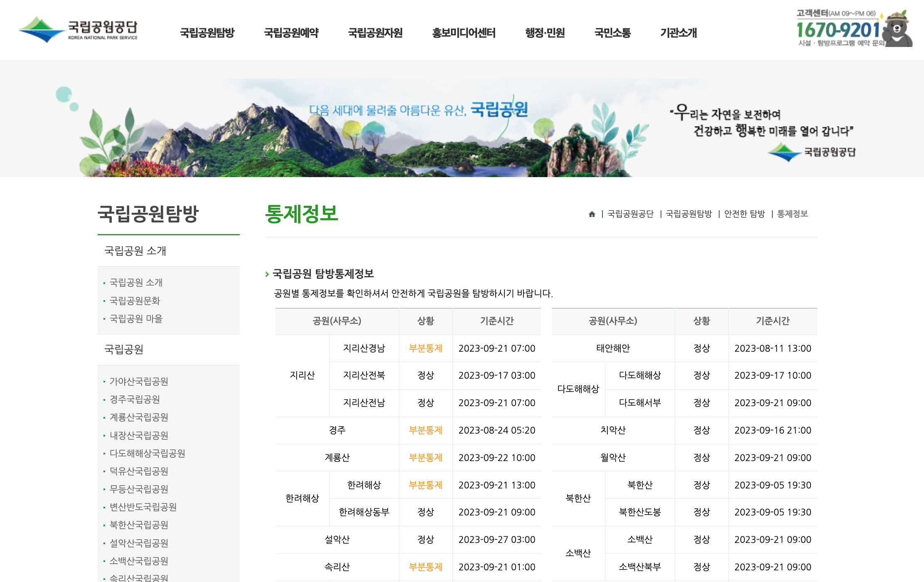Image resolution: width=924 pixels, height=582 pixels.
Task: Open the 홍보미디어센터 top menu
Action: (464, 32)
